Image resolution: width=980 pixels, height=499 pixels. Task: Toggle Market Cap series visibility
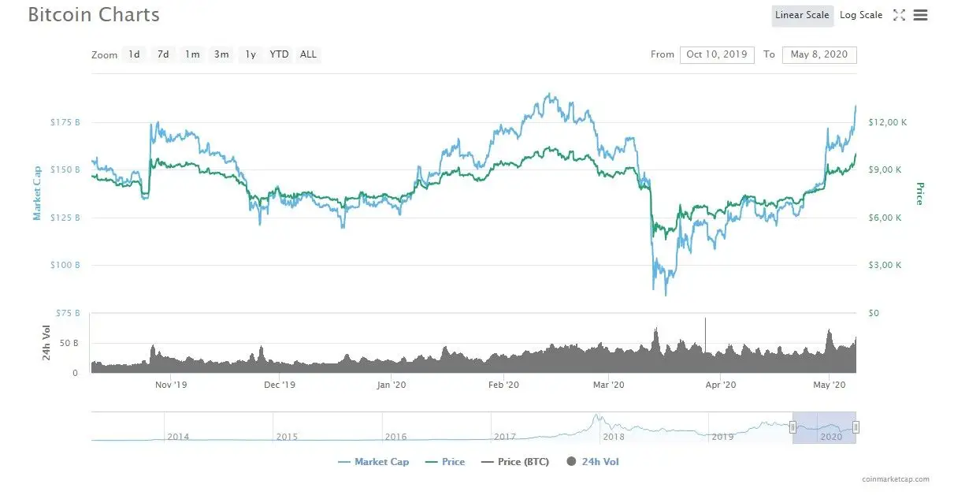pos(373,461)
